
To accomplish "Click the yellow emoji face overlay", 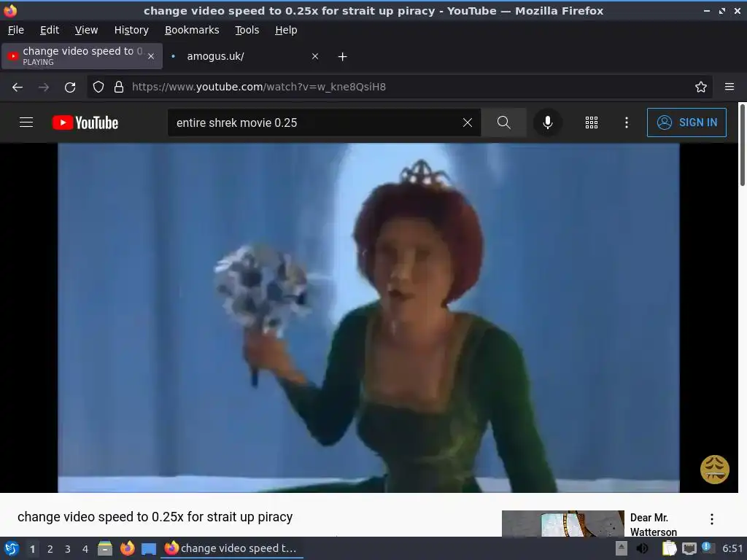I will click(x=715, y=470).
